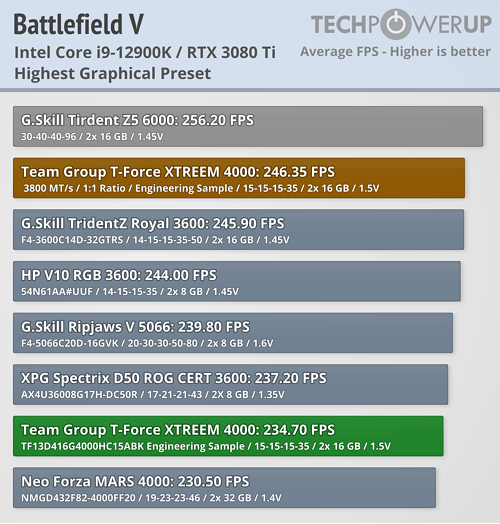Click the HP V10 RGB 3600 result bar
This screenshot has width=500, height=524.
point(237,281)
